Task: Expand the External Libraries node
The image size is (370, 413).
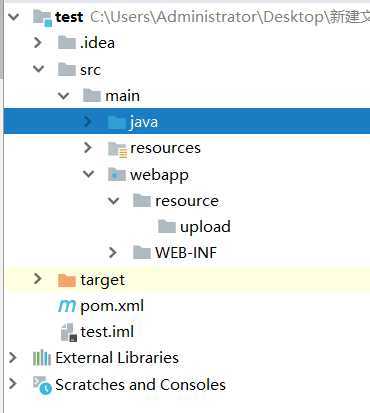Action: [x=13, y=358]
